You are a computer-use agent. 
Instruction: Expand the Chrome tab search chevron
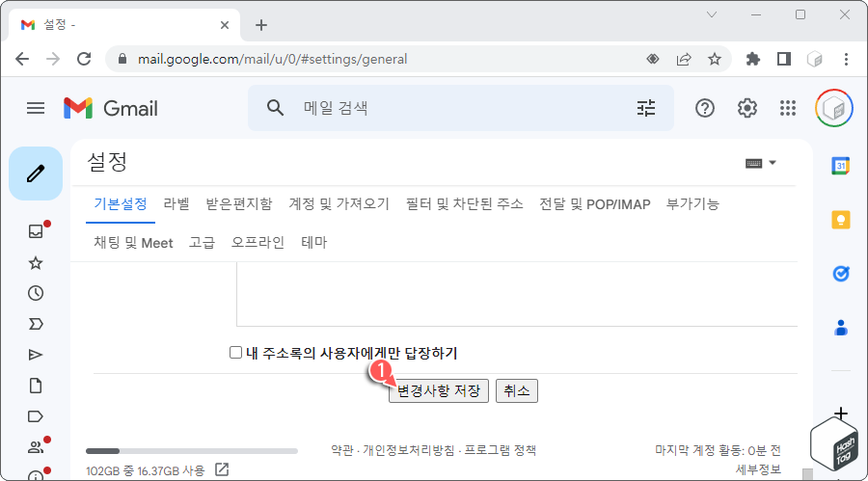(x=712, y=15)
